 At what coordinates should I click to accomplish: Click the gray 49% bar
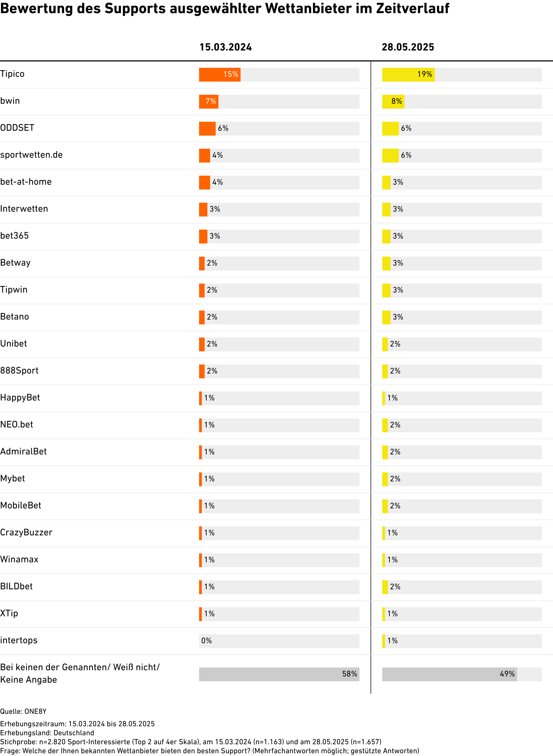(449, 674)
